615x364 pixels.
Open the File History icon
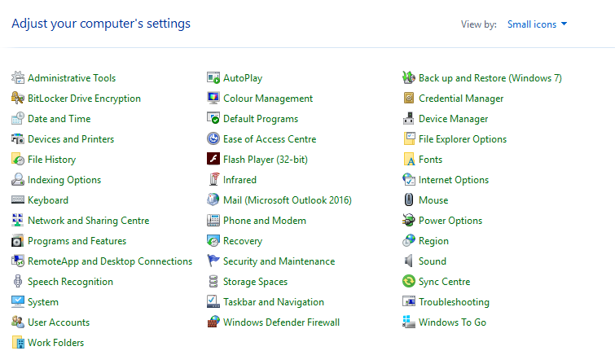click(x=18, y=160)
